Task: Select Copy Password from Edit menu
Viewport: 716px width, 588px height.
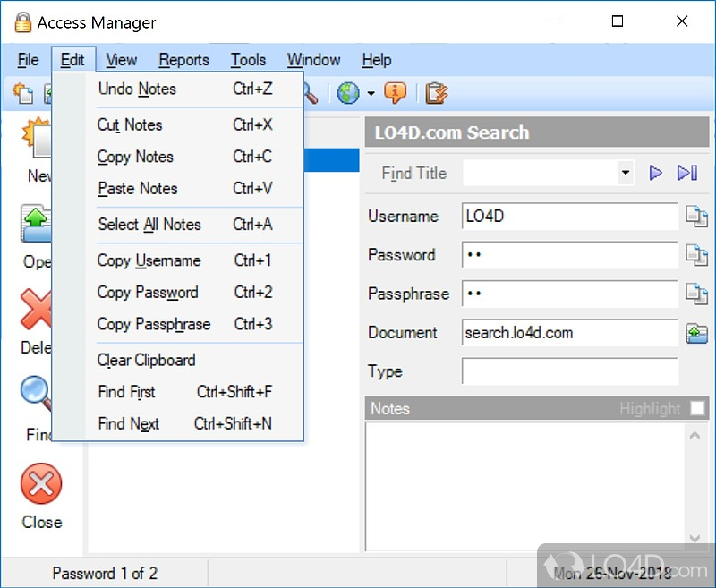Action: pyautogui.click(x=148, y=293)
